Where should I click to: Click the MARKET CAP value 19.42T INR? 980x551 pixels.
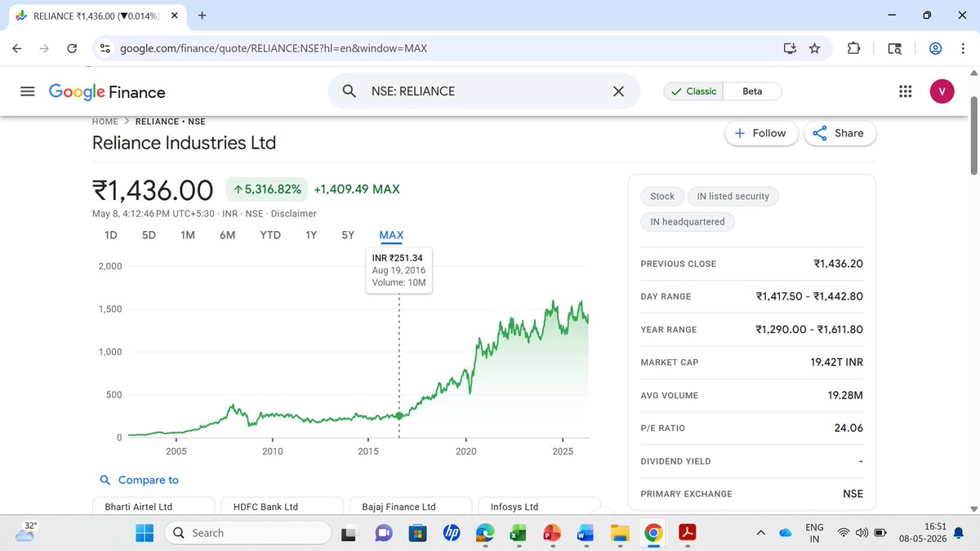tap(837, 362)
